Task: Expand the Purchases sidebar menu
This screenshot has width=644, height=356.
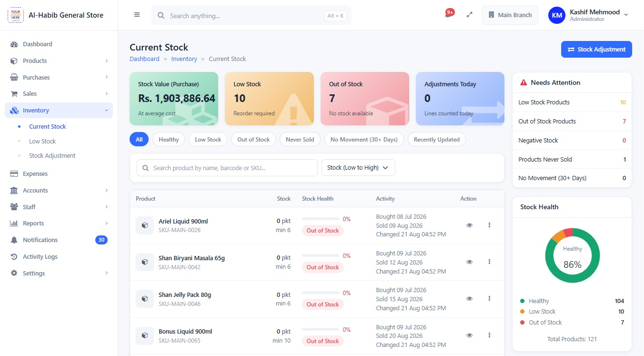Action: click(x=59, y=78)
